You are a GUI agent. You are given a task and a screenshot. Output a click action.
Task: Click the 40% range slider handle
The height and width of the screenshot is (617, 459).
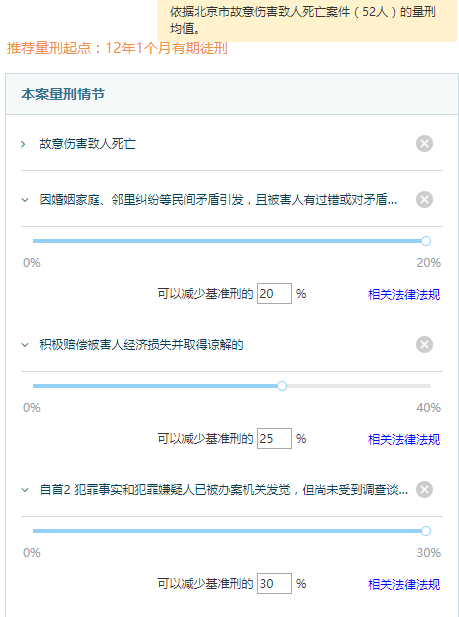282,386
